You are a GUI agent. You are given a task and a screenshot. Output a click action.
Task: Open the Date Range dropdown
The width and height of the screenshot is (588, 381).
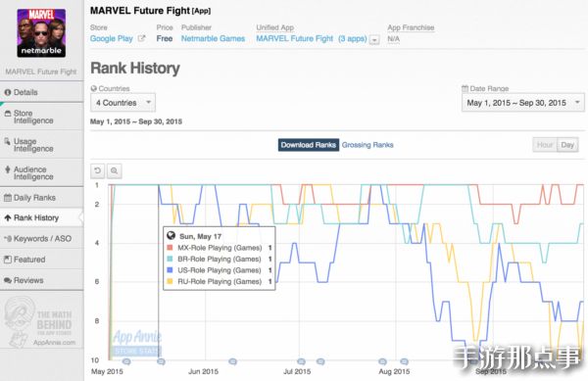522,103
